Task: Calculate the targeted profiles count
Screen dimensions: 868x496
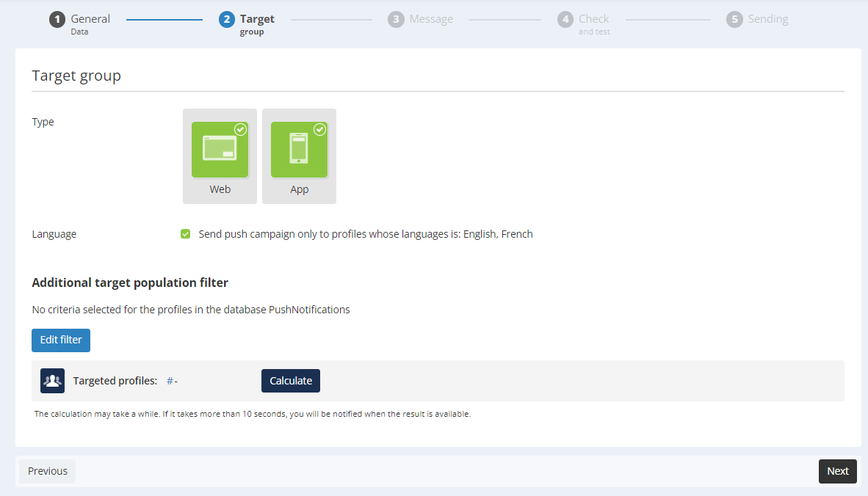Action: tap(291, 381)
